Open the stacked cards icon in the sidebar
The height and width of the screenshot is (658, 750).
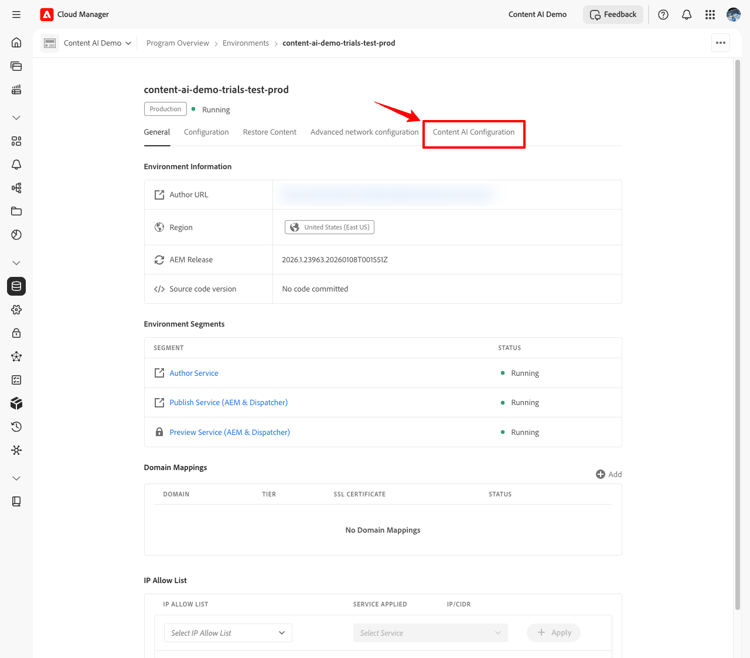point(16,66)
